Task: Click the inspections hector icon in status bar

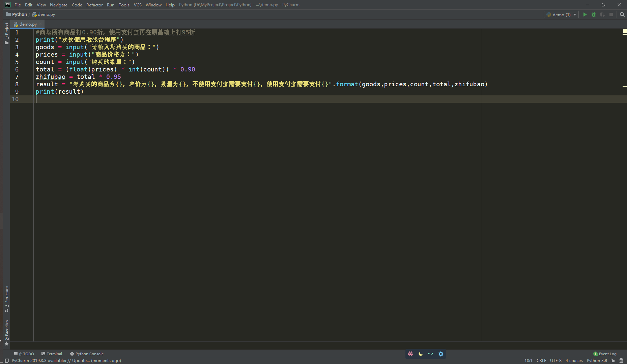Action: pos(621,361)
